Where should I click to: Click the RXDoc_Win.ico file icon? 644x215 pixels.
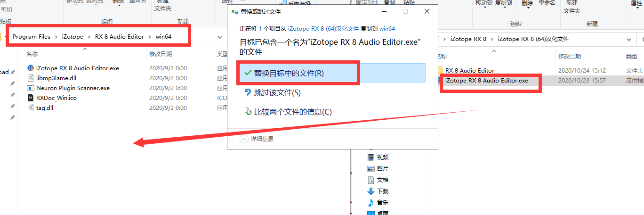point(31,98)
